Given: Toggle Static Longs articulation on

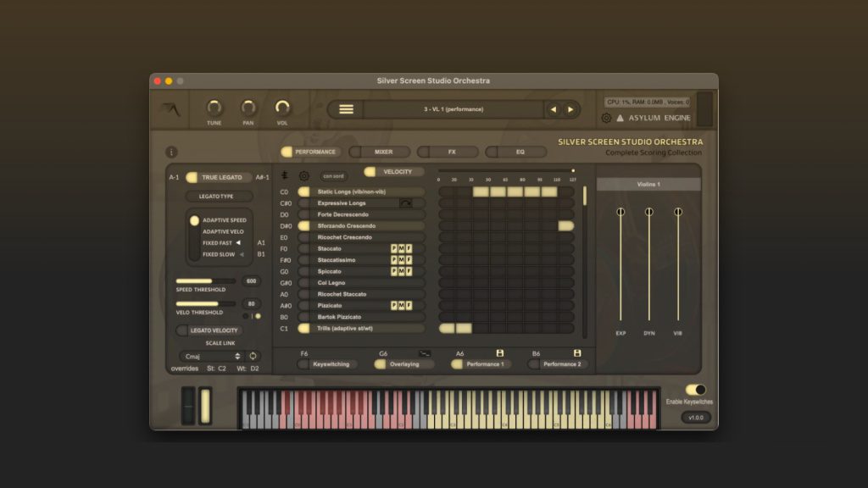Looking at the screenshot, I should [303, 192].
